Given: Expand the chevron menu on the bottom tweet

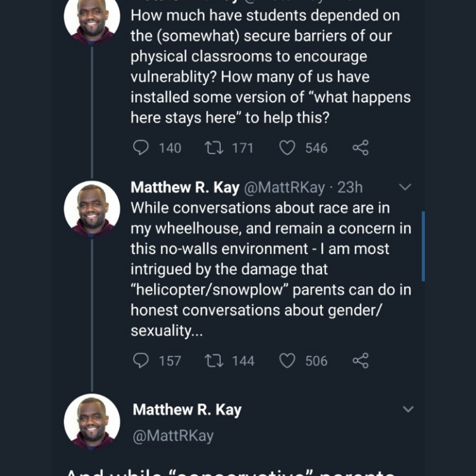Looking at the screenshot, I should click(408, 409).
